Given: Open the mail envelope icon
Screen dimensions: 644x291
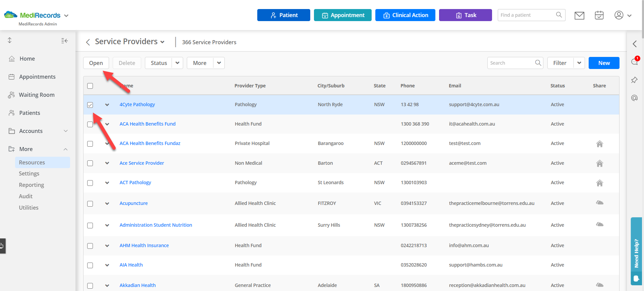Looking at the screenshot, I should [579, 15].
